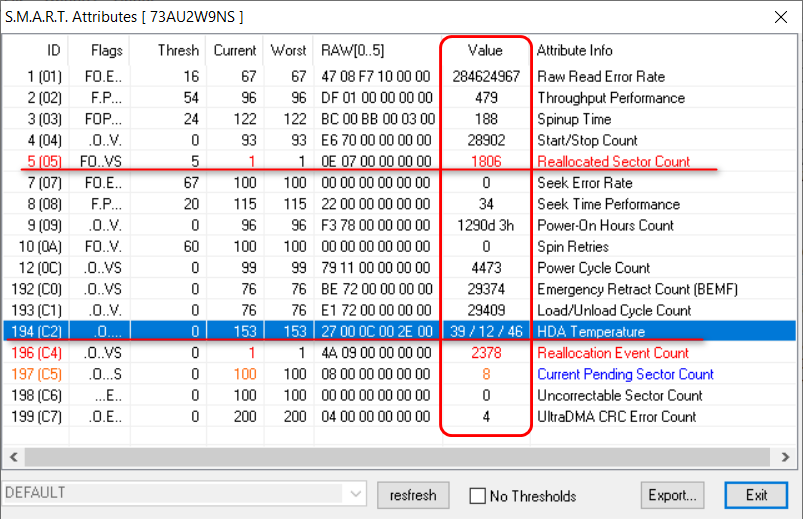The image size is (803, 519).
Task: Select the UltraDMA CRC Error Count row
Action: [x=616, y=416]
